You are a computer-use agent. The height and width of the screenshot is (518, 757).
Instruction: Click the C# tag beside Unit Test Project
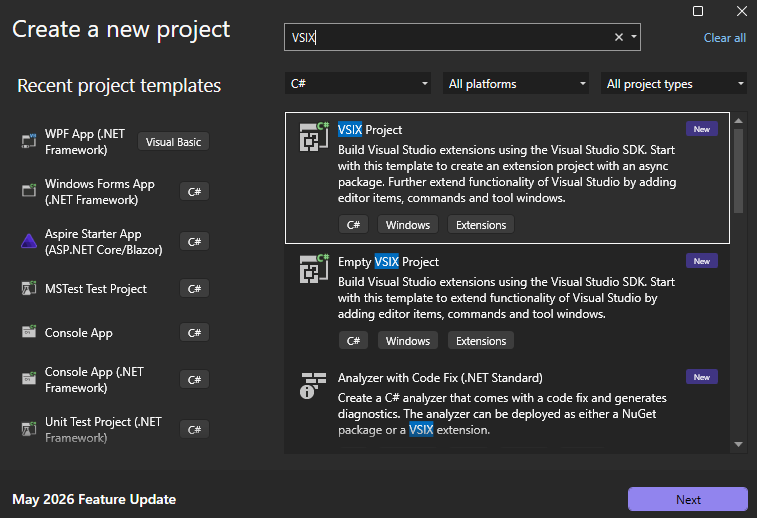(x=194, y=430)
